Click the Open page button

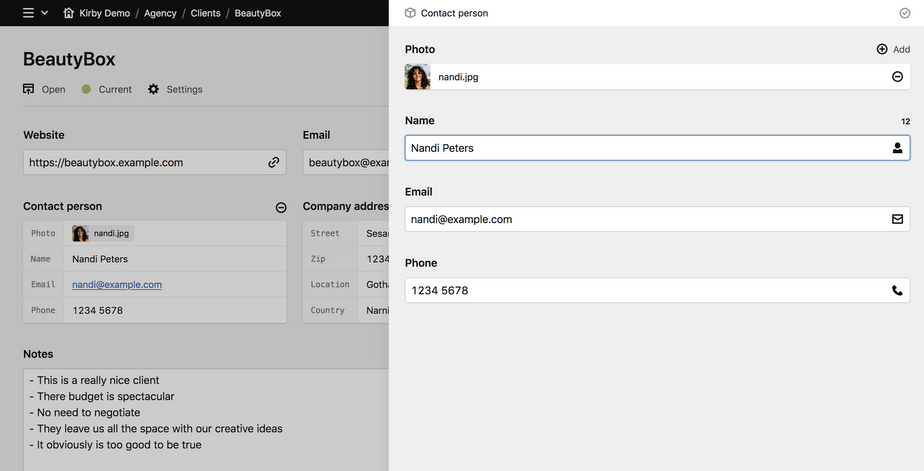pos(44,89)
